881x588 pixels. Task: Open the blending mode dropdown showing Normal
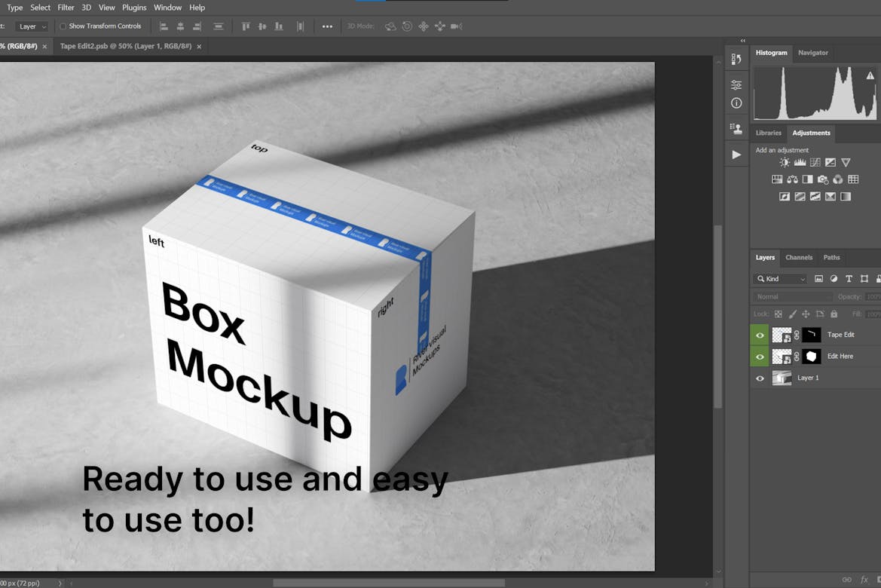[x=791, y=296]
